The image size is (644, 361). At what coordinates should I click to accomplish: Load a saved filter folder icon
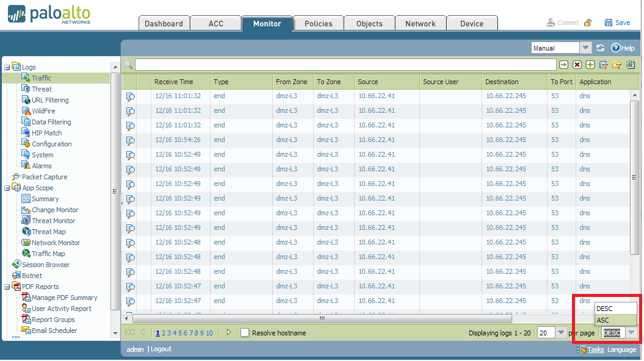[617, 65]
